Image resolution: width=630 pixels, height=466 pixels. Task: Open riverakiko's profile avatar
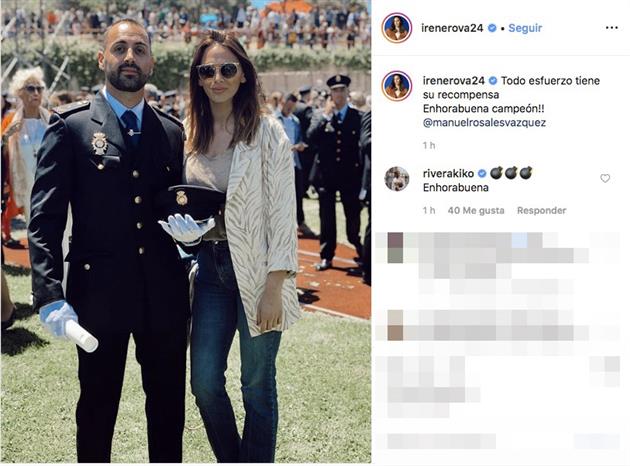(397, 179)
